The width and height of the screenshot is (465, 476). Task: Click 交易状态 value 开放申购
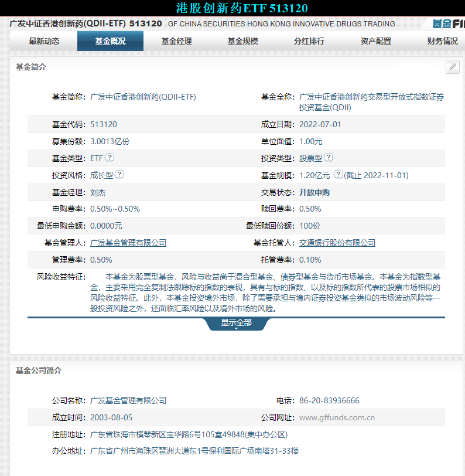click(314, 192)
